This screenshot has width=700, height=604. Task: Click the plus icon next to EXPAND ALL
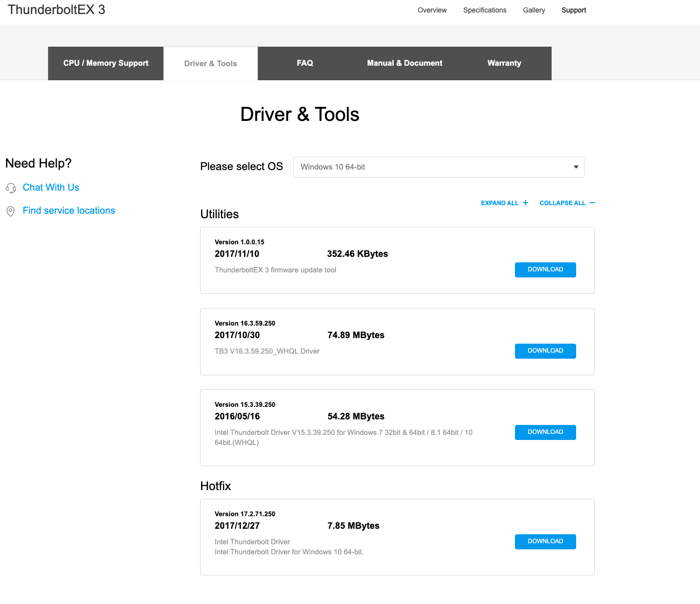tap(525, 203)
